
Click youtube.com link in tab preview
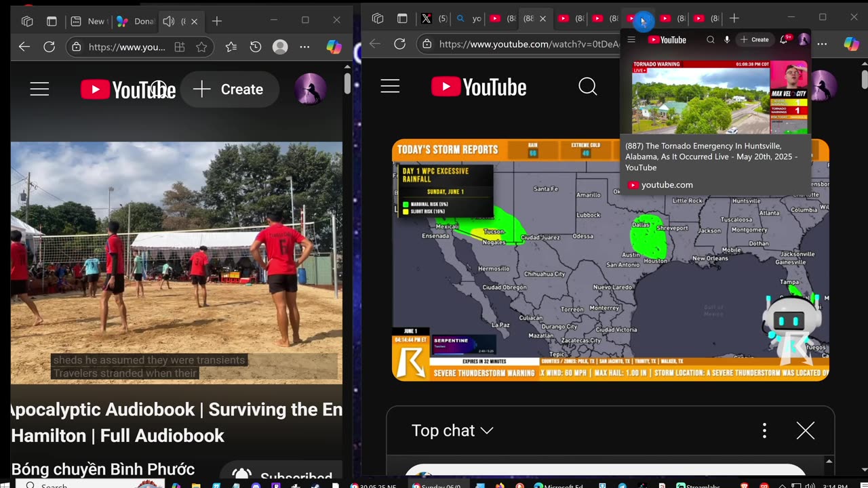(x=667, y=184)
